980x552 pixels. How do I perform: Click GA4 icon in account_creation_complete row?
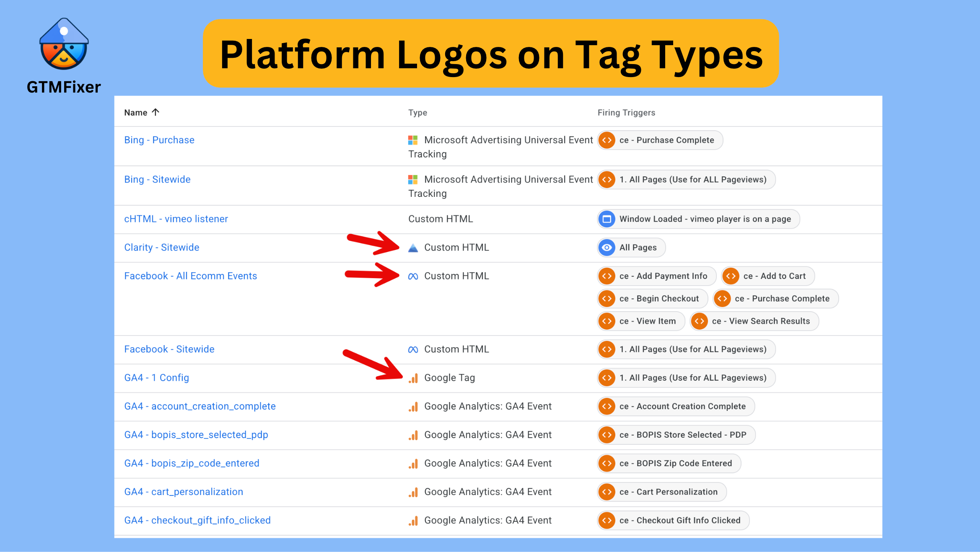(x=413, y=407)
